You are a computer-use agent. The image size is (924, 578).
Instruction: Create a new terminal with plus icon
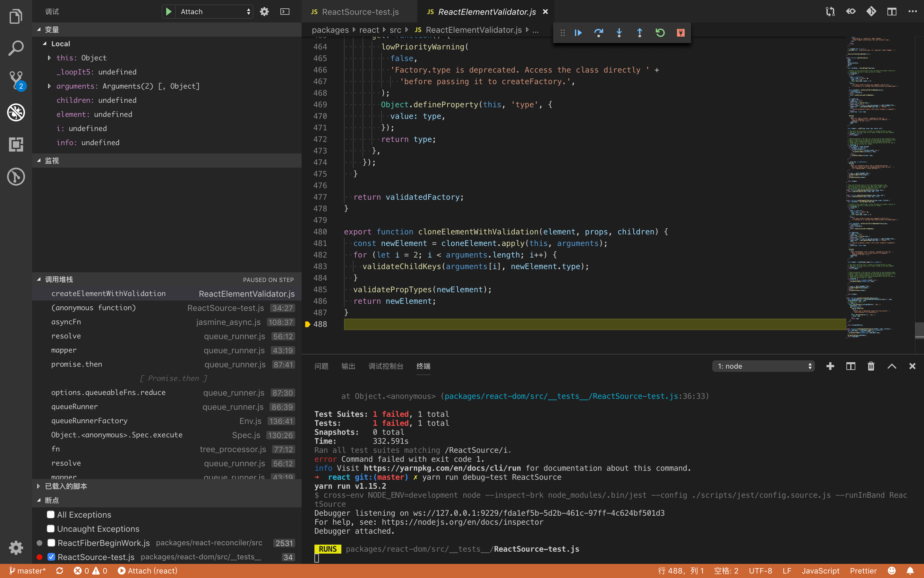click(x=830, y=366)
